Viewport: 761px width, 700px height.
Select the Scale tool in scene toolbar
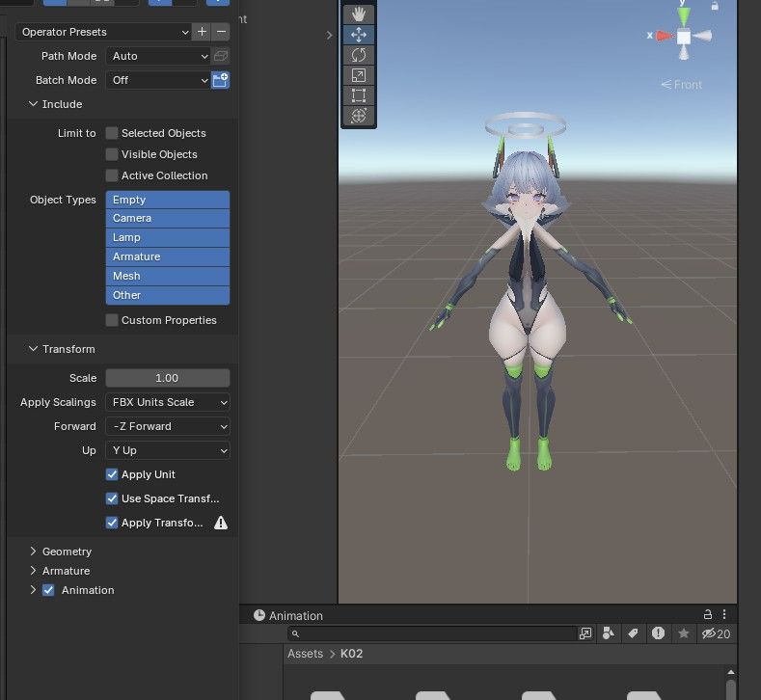(x=359, y=75)
